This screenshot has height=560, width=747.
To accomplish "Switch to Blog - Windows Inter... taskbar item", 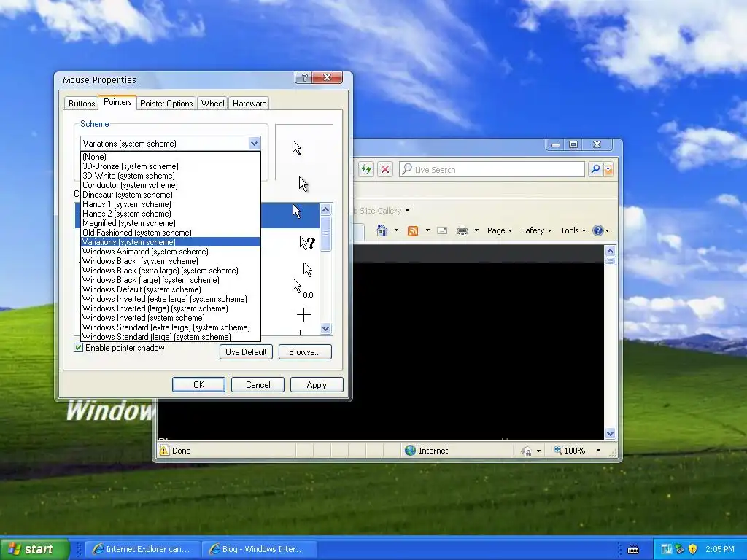I will pos(259,549).
